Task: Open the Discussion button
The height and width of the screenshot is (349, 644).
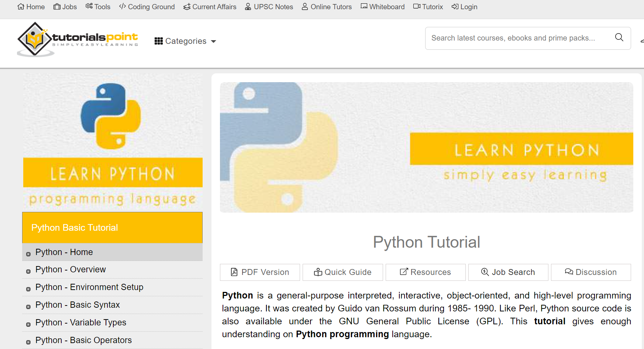Action: (x=591, y=272)
